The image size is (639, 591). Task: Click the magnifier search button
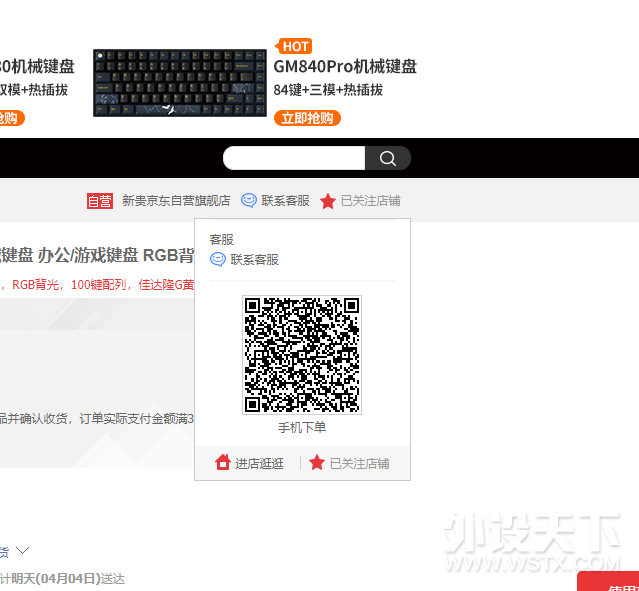[388, 158]
